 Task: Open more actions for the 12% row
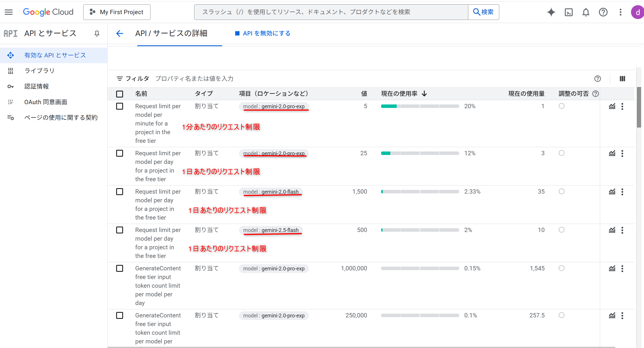(622, 153)
